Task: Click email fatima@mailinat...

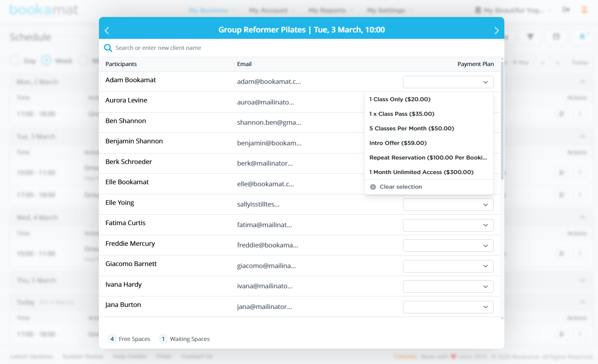Action: (x=264, y=225)
